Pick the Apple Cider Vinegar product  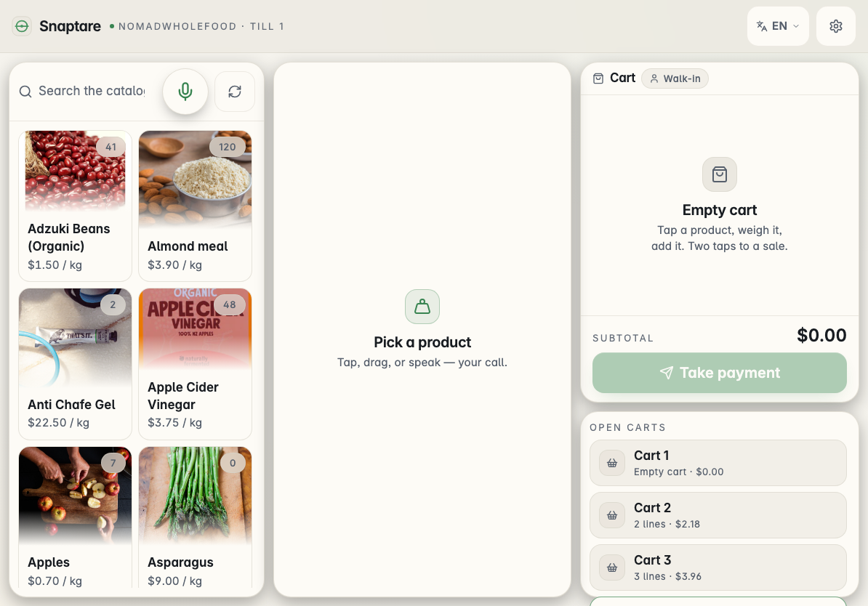tap(196, 363)
